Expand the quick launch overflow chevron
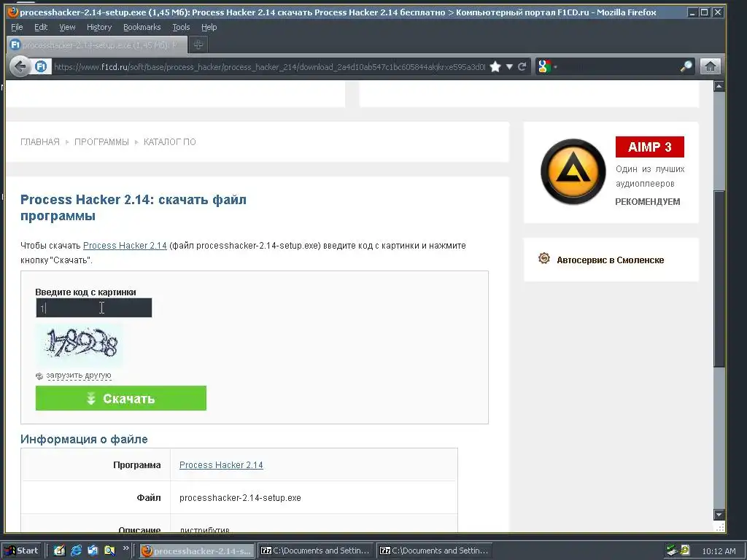 (125, 548)
